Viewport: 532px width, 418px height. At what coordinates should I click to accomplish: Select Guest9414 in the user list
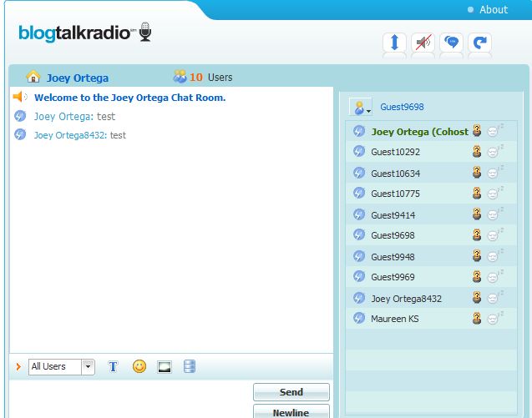tap(431, 214)
